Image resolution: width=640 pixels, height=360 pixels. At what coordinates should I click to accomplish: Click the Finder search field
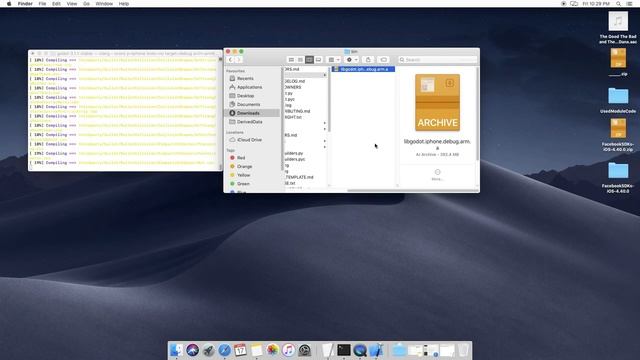437,60
